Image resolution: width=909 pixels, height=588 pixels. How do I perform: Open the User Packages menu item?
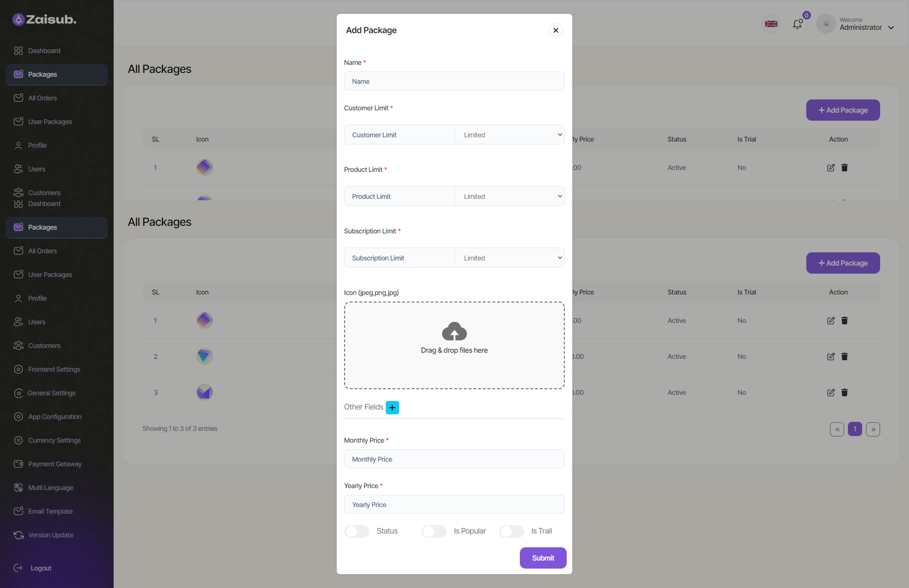[50, 275]
